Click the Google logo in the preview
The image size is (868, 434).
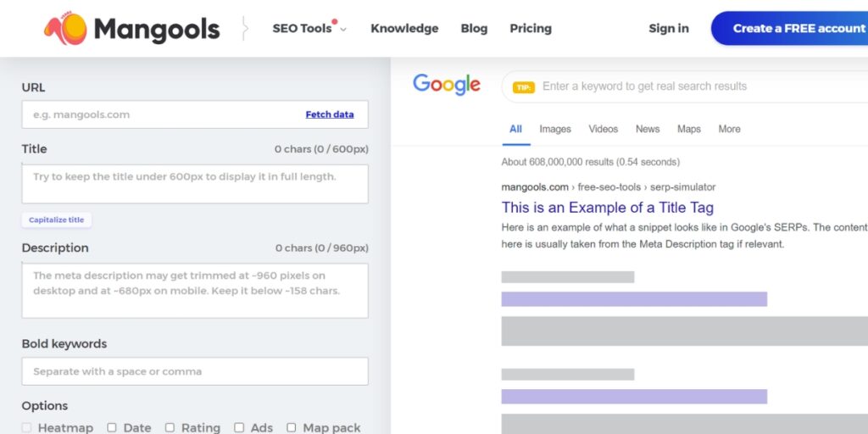coord(446,85)
